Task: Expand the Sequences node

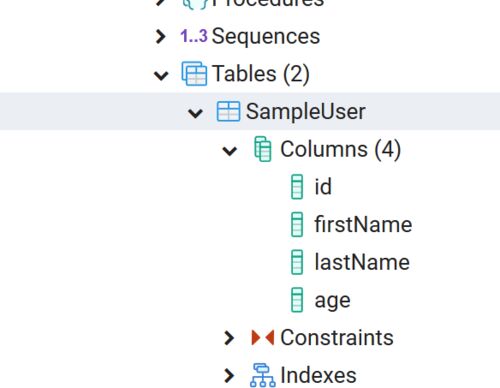Action: pos(161,36)
